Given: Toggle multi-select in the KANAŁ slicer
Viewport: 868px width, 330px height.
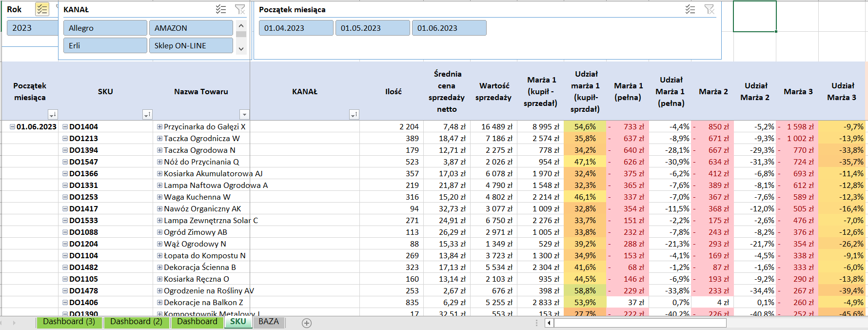Looking at the screenshot, I should coord(221,9).
